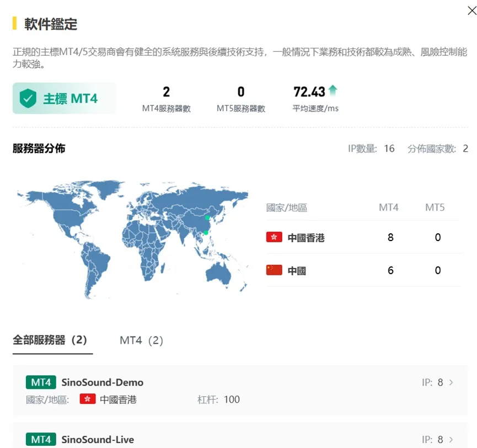Click the MT4服務器數 count 2

[x=166, y=92]
